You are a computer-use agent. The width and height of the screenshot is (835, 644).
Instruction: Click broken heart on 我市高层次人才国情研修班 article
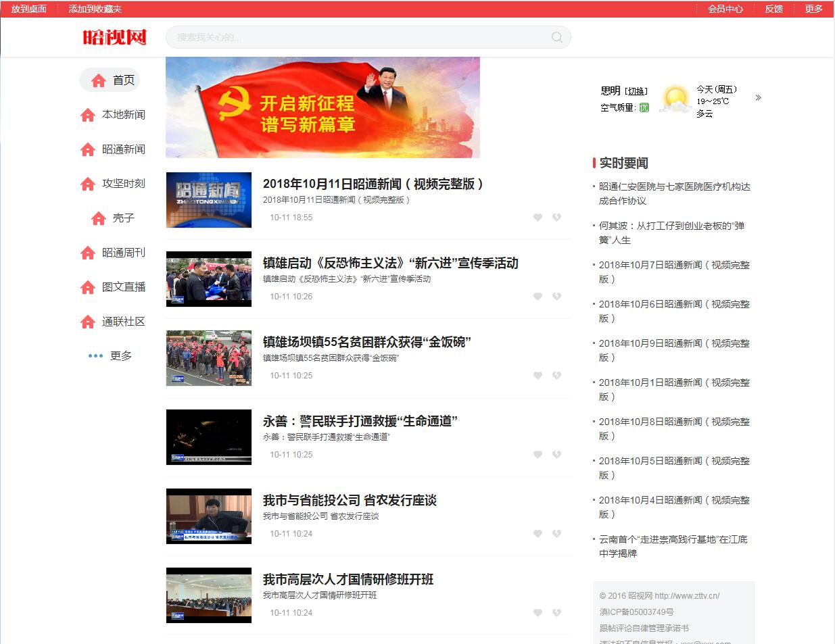coord(556,613)
